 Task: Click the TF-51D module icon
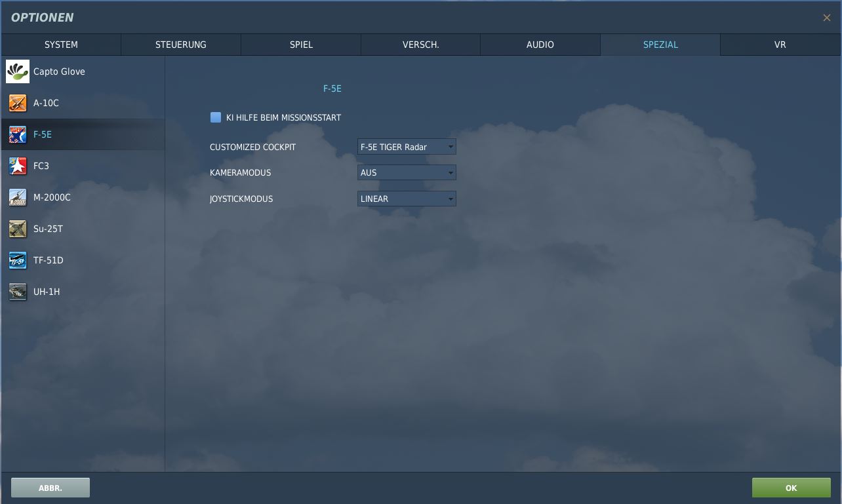pyautogui.click(x=18, y=260)
